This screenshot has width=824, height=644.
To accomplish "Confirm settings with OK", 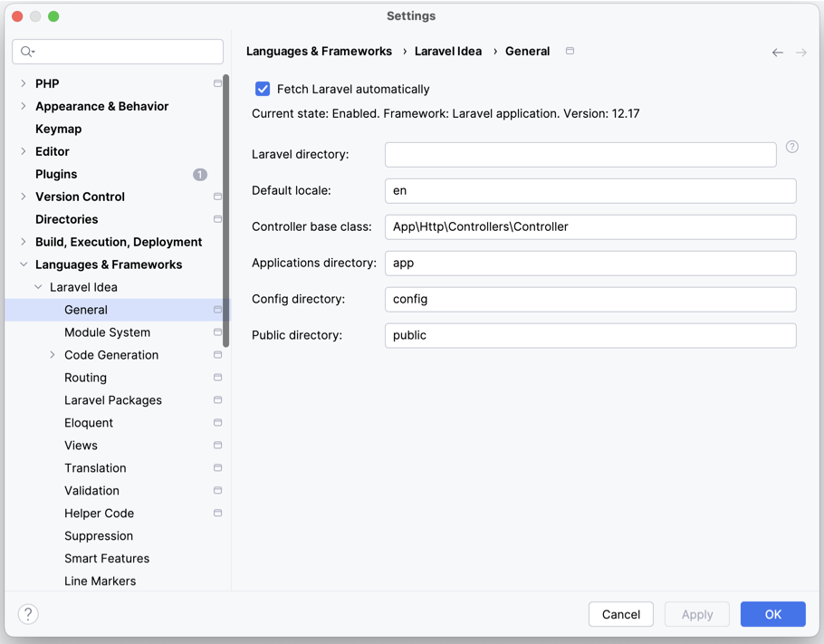I will click(x=772, y=614).
